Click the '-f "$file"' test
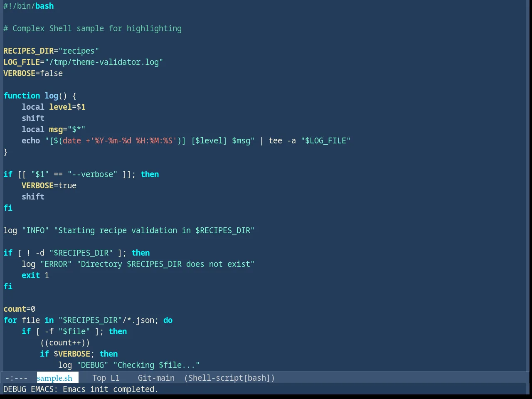Image resolution: width=532 pixels, height=399 pixels. pos(67,331)
